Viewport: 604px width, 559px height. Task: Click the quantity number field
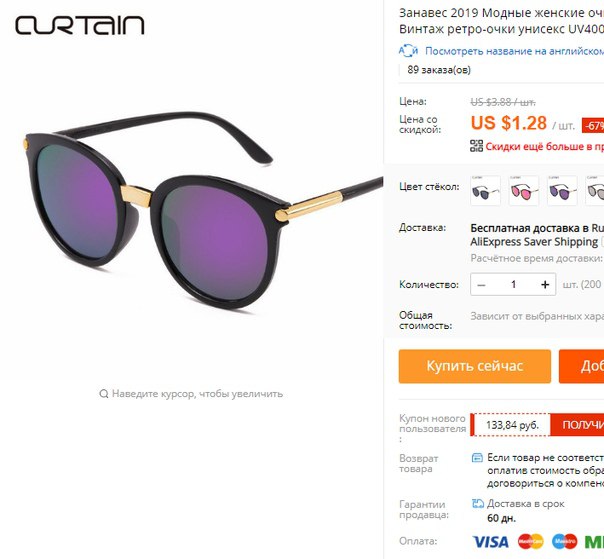(x=513, y=285)
